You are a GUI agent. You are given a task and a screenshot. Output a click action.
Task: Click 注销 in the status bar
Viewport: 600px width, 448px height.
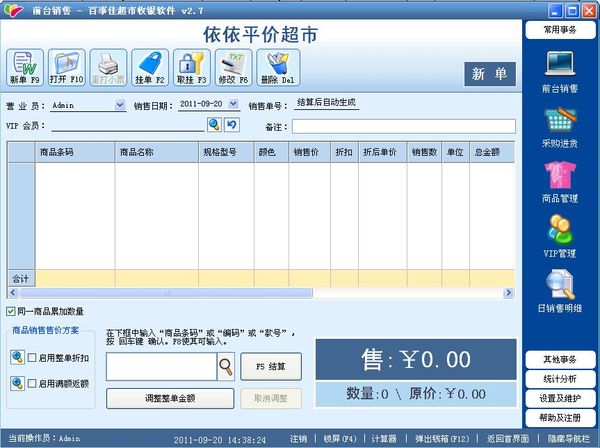point(298,439)
